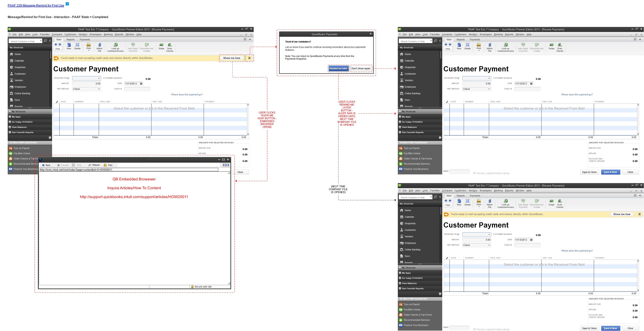Open Vendors menu in lower-right window
This screenshot has width=644, height=331.
tap(473, 191)
